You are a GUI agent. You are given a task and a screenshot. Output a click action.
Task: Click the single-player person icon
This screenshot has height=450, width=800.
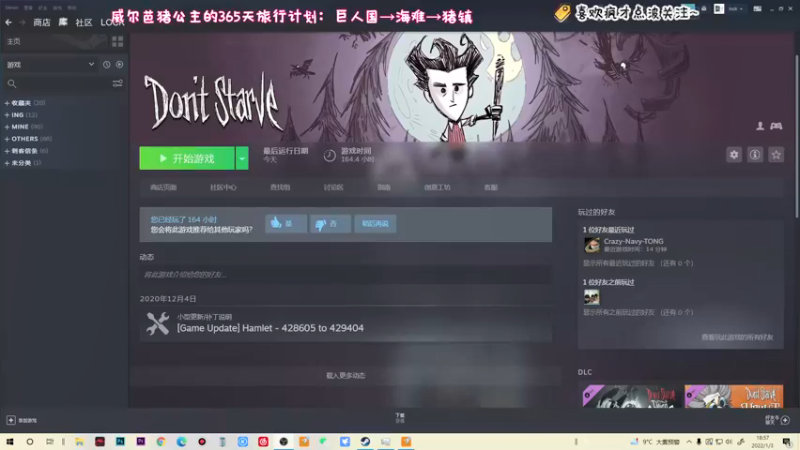(x=760, y=126)
